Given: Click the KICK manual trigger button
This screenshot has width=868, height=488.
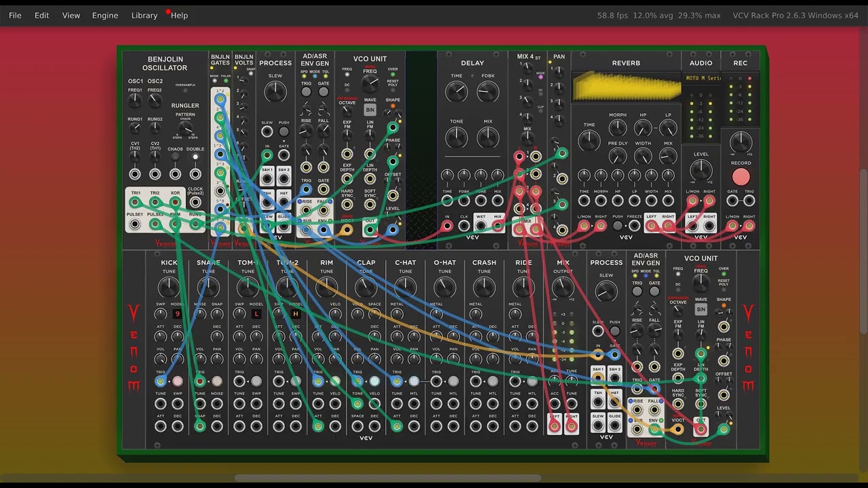Looking at the screenshot, I should tap(177, 382).
